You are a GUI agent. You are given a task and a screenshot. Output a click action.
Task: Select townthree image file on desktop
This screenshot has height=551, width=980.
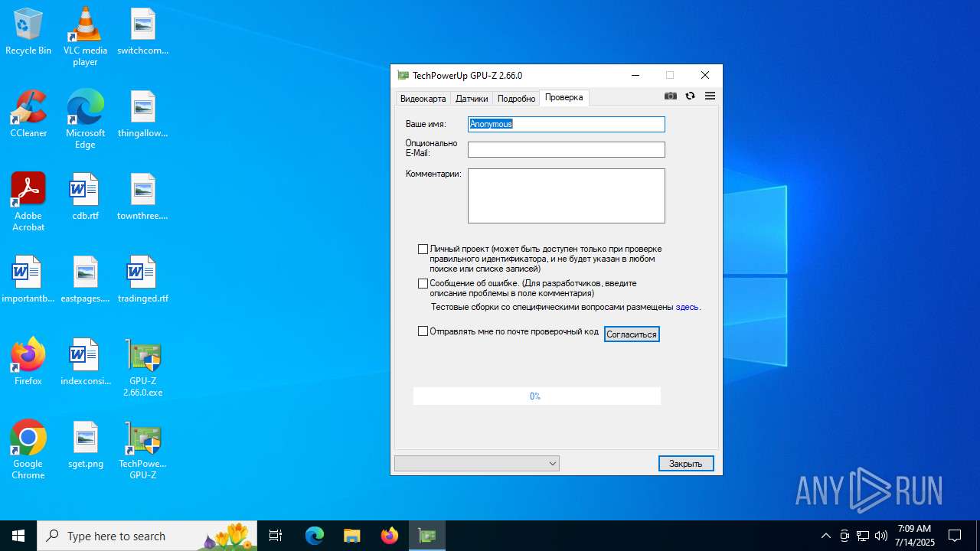pyautogui.click(x=143, y=197)
